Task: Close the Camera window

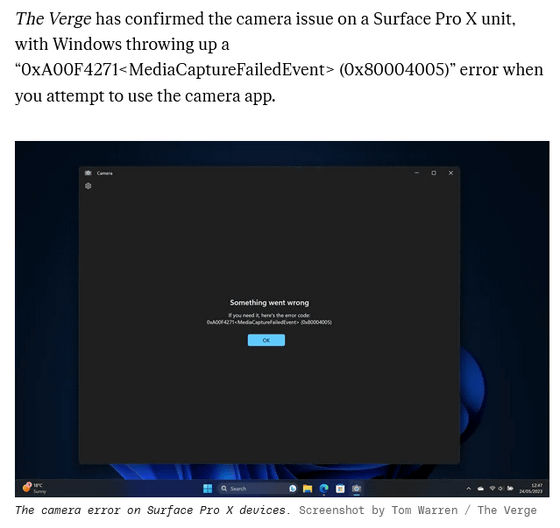Action: pos(451,173)
